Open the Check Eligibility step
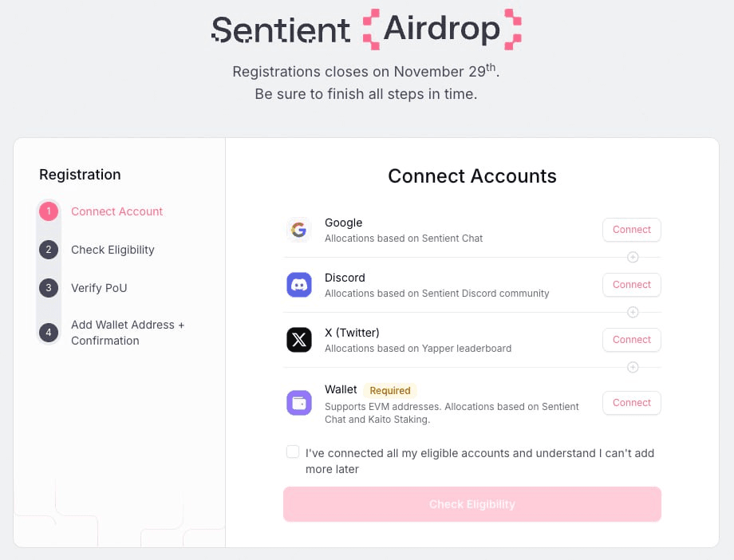 coord(112,250)
